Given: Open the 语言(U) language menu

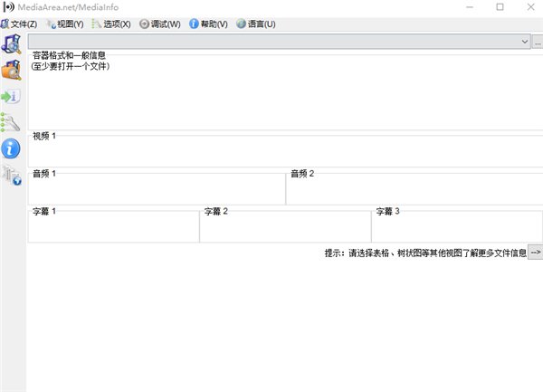Looking at the screenshot, I should click(x=255, y=24).
